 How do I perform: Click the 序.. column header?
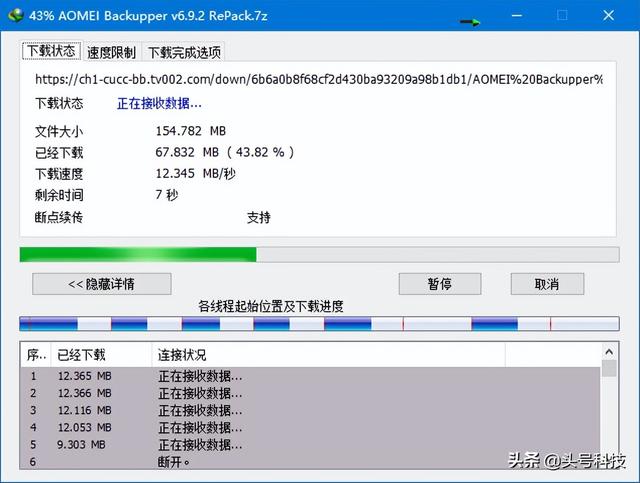pos(36,355)
